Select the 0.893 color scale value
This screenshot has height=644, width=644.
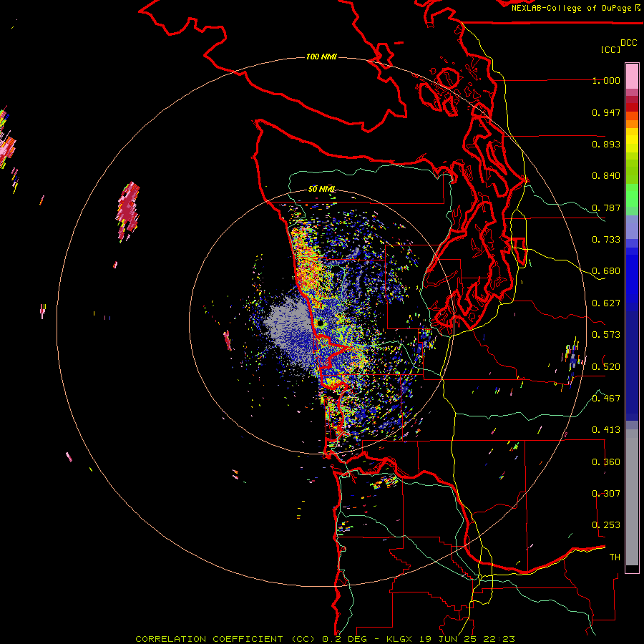[606, 144]
